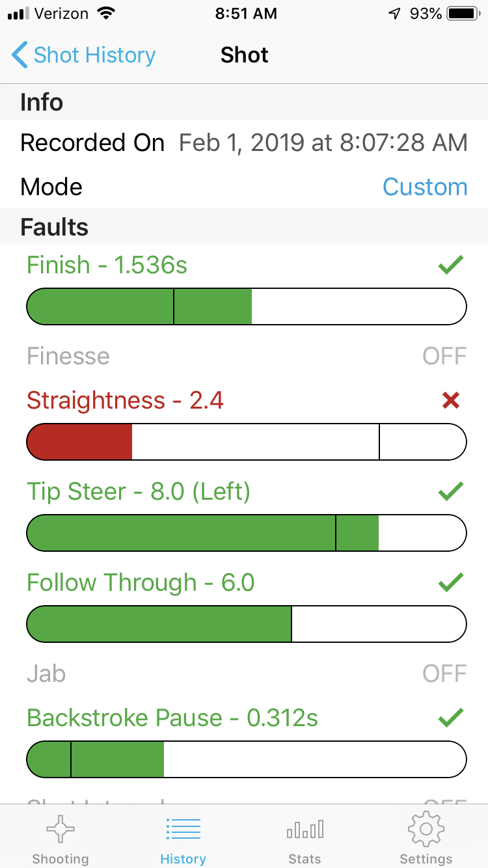Select the Custom mode link
Screen dimensions: 488x868
click(425, 187)
